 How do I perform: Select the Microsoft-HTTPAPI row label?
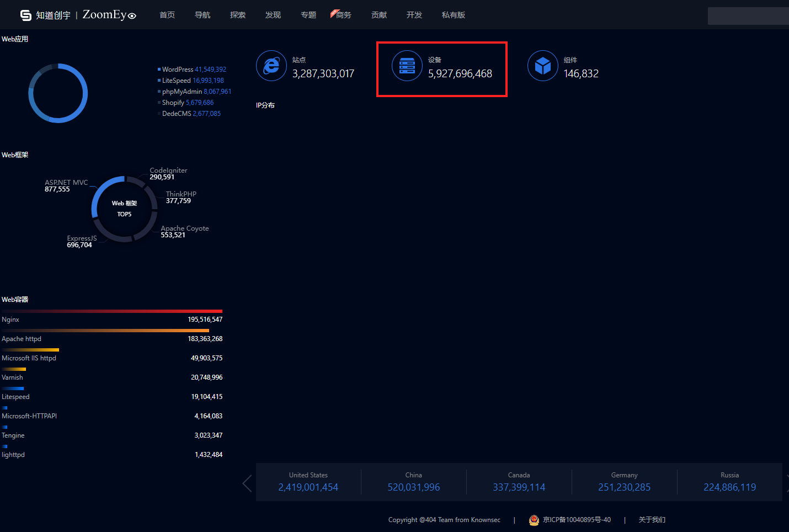pos(29,416)
